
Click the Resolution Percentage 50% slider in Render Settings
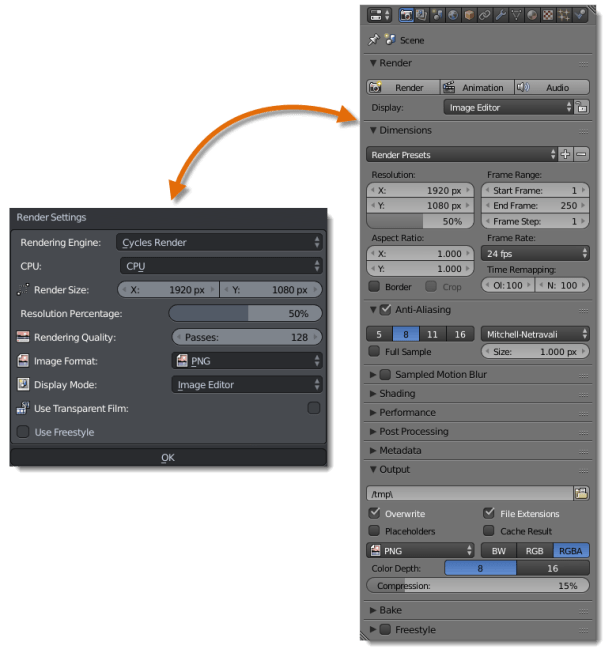pyautogui.click(x=246, y=313)
